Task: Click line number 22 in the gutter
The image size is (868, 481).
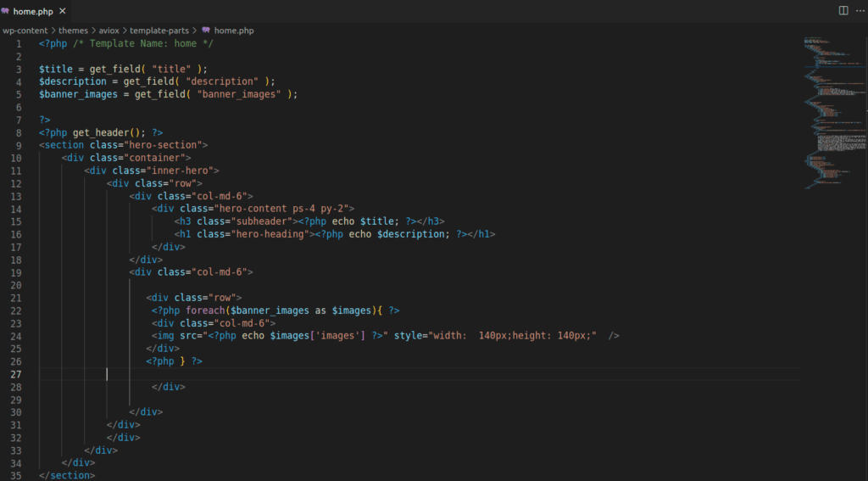Action: point(16,310)
